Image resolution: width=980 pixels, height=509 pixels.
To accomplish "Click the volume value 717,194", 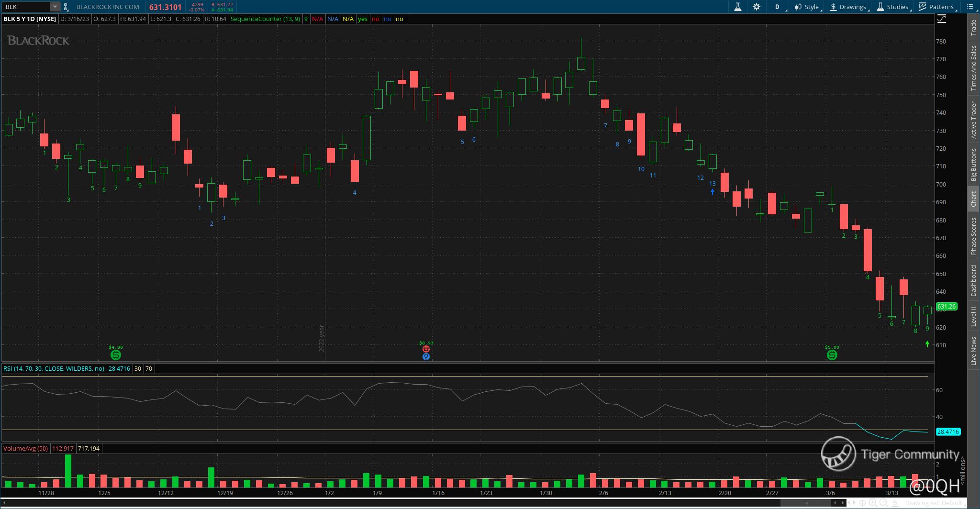I will [x=89, y=448].
